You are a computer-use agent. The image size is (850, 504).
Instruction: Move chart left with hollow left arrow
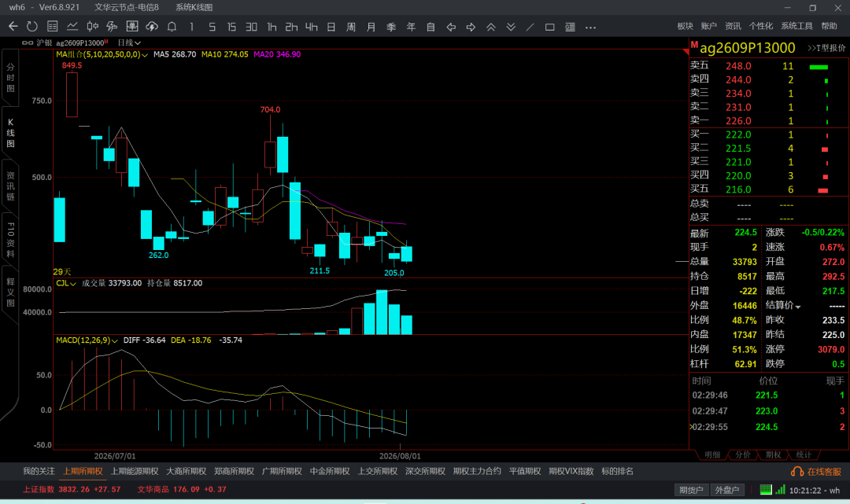450,27
